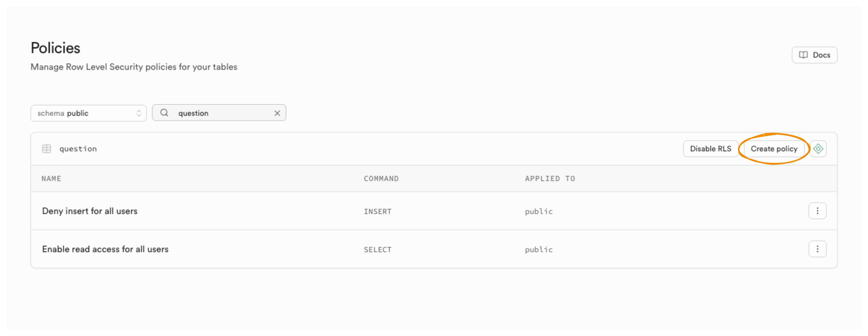The width and height of the screenshot is (868, 336).
Task: Click the COMMAND column header
Action: [381, 179]
